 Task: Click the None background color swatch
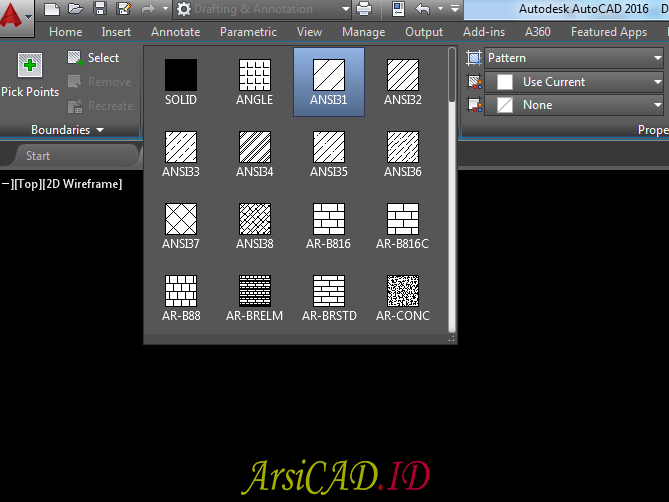pyautogui.click(x=505, y=105)
